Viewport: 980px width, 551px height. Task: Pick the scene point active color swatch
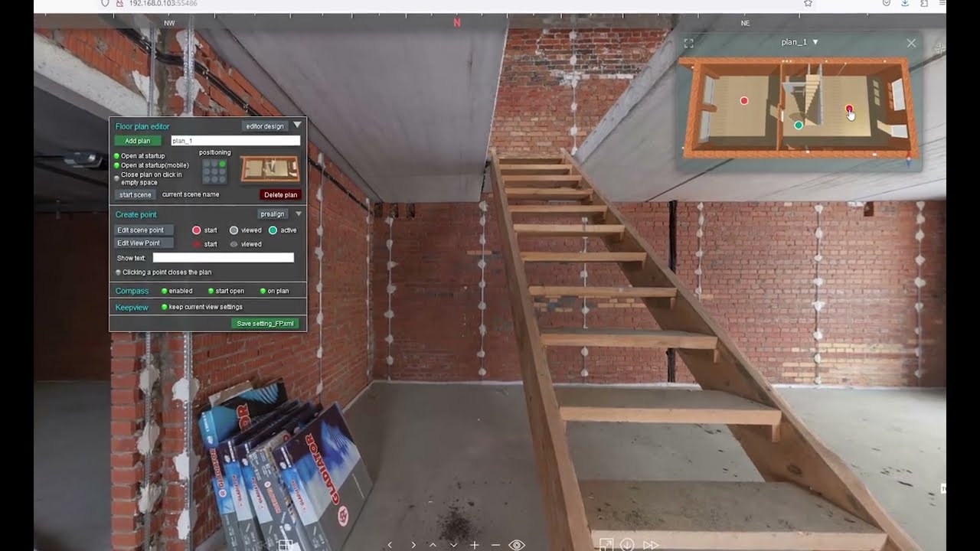273,230
